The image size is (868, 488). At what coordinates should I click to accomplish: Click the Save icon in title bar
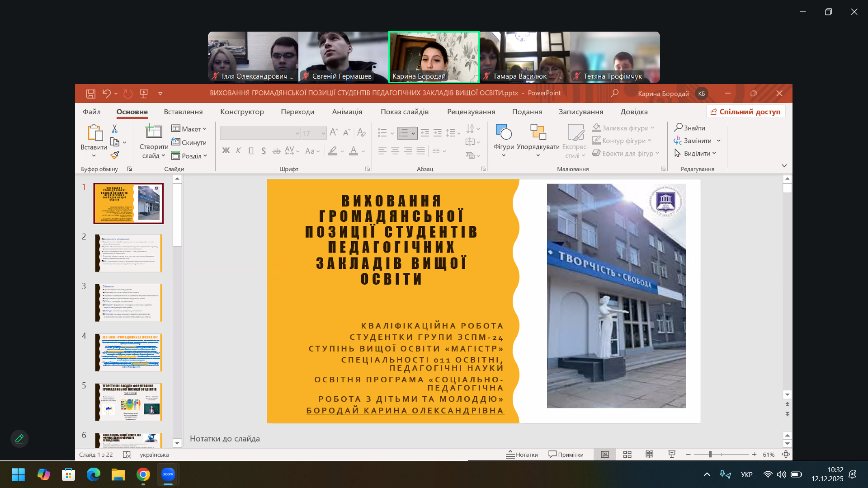tap(91, 94)
